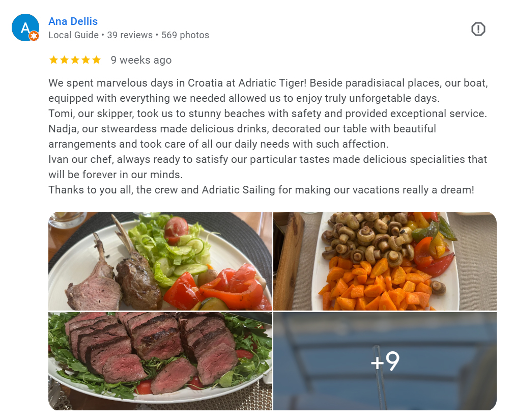Open the sliced beef steak photo
The image size is (513, 420).
(160, 361)
